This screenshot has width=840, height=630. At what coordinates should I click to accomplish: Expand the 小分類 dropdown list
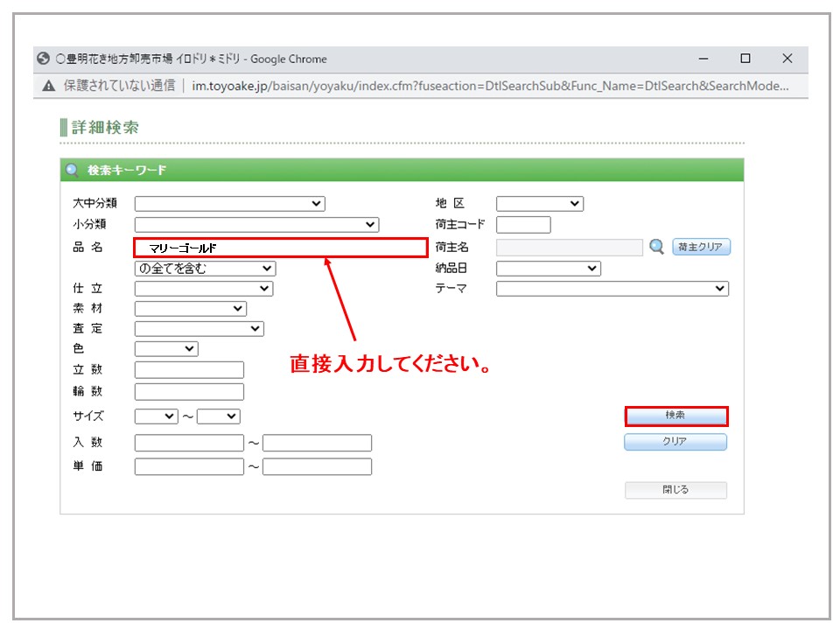(x=256, y=225)
